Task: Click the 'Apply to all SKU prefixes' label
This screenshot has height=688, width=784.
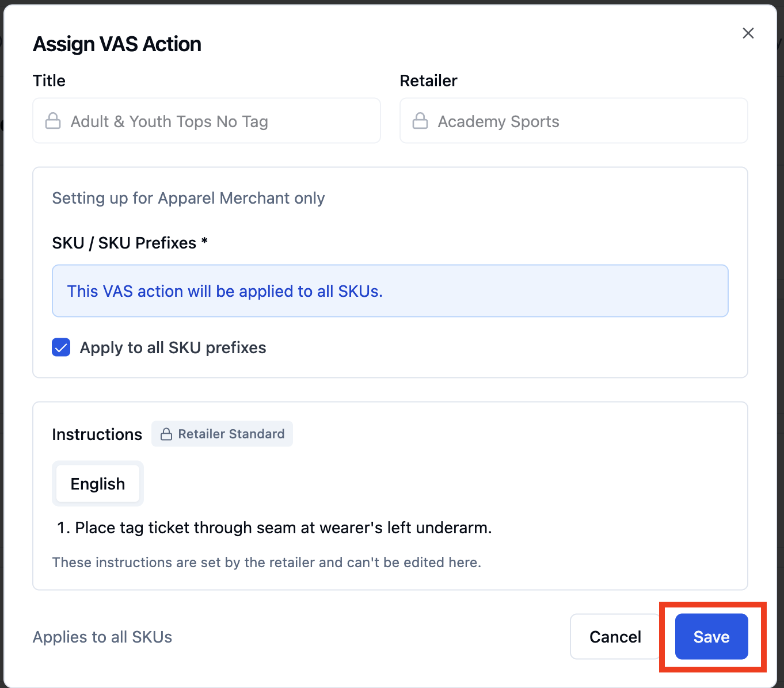Action: pyautogui.click(x=173, y=347)
